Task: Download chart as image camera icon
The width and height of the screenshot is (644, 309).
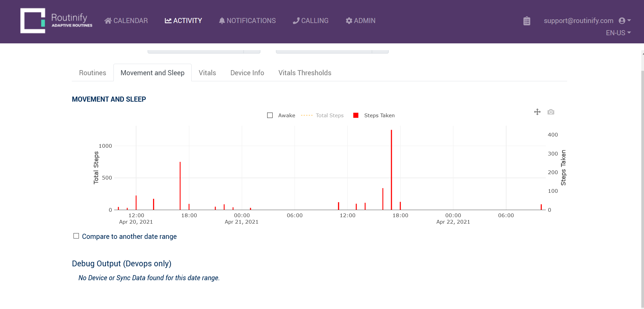Action: (551, 112)
